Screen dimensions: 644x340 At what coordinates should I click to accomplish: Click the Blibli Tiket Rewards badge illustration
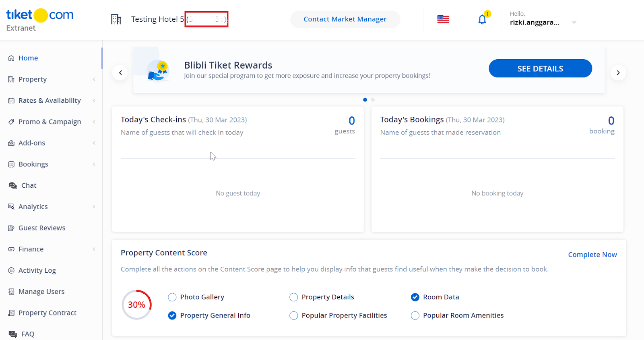158,70
